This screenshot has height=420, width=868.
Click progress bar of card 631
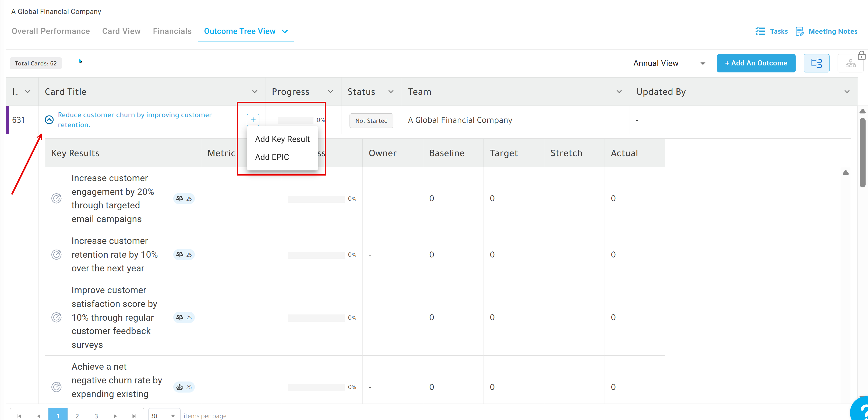coord(295,120)
